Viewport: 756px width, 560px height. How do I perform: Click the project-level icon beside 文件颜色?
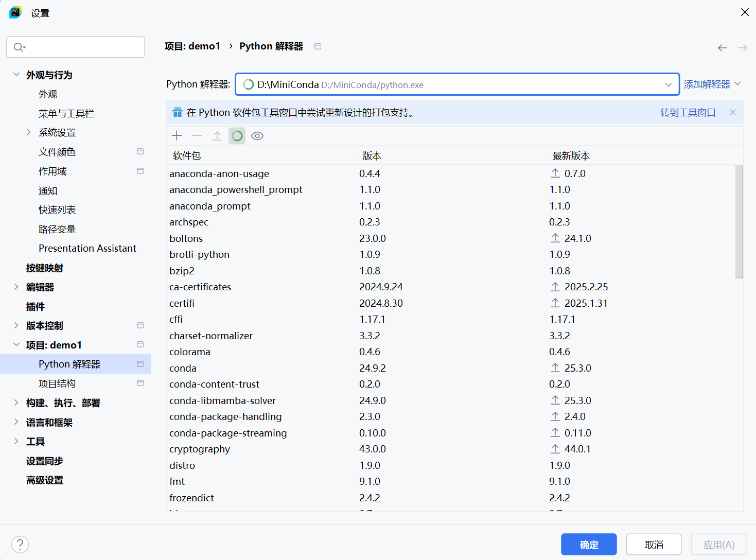(140, 151)
